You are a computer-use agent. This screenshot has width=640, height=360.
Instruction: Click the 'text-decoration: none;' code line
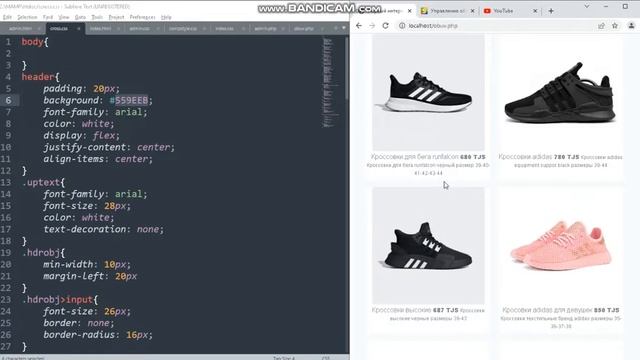pos(104,229)
